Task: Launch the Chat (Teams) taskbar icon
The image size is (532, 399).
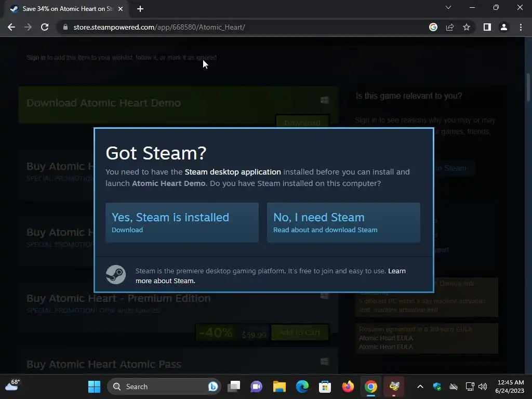Action: [x=257, y=387]
